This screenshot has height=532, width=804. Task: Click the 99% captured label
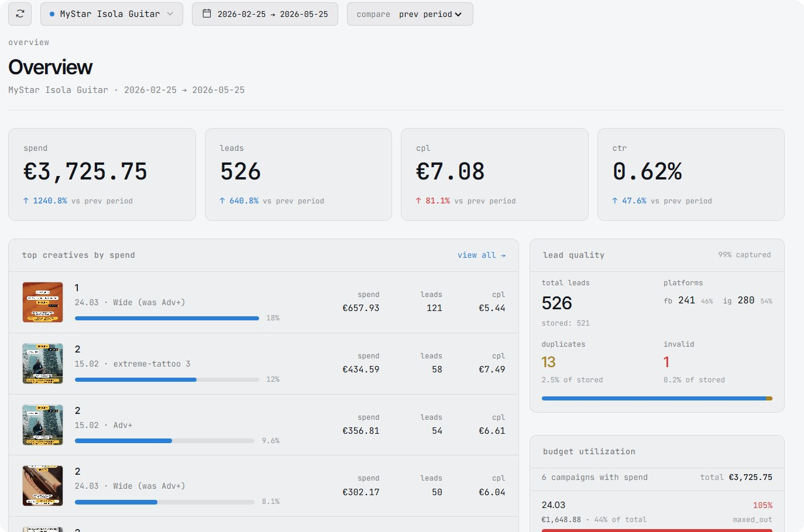745,255
